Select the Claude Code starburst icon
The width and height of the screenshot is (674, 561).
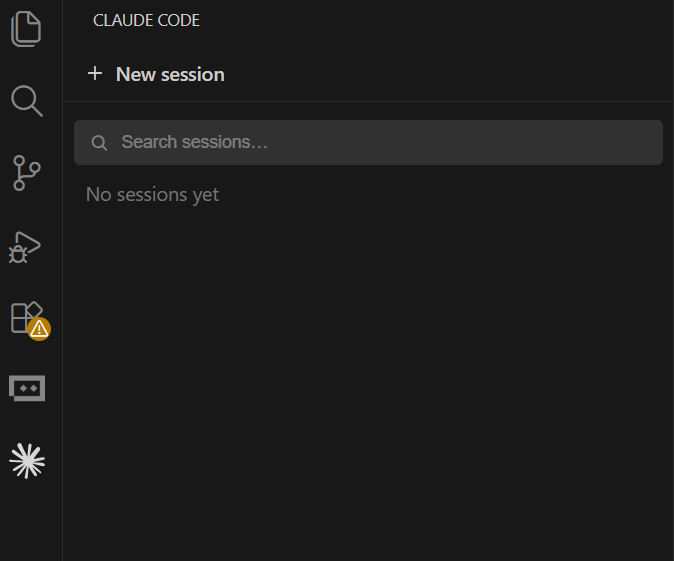[27, 461]
